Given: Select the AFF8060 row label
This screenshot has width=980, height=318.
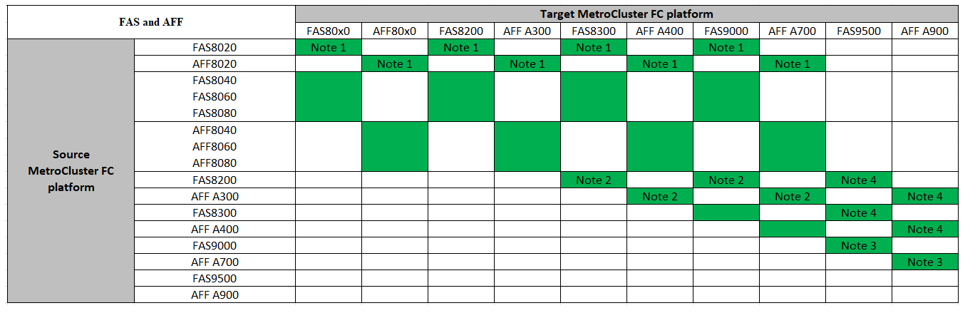Looking at the screenshot, I should point(215,147).
